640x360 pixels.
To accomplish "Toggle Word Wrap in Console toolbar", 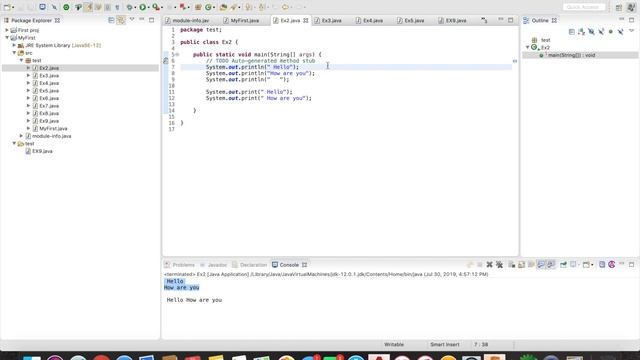I will 531,265.
